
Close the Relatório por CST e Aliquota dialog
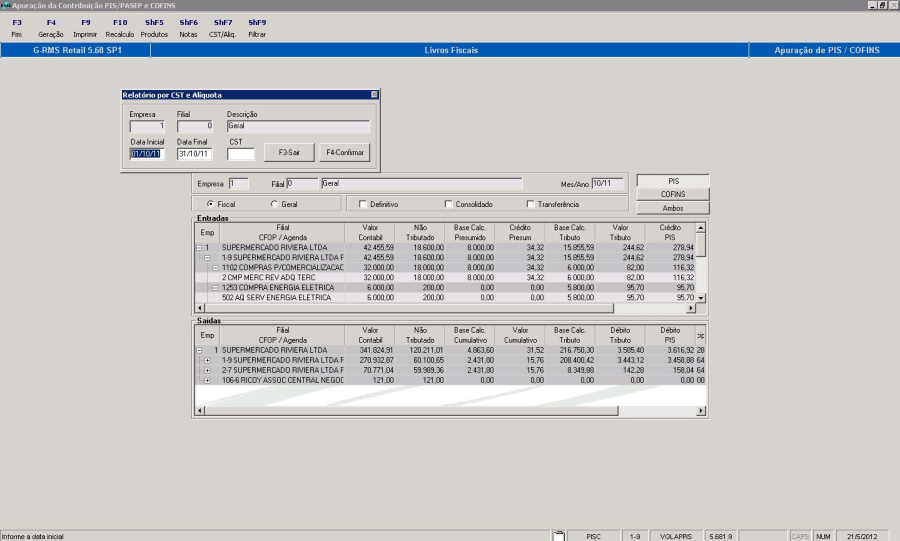pos(374,94)
